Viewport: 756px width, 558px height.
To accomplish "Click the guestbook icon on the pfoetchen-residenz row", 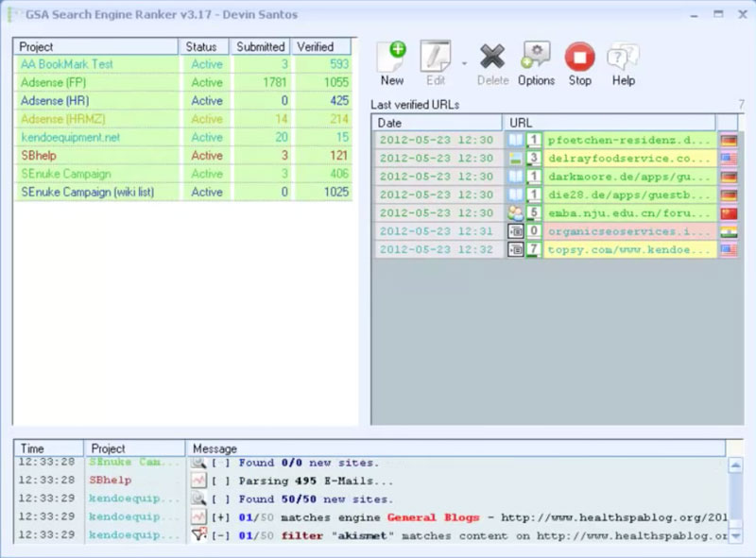I will [515, 141].
